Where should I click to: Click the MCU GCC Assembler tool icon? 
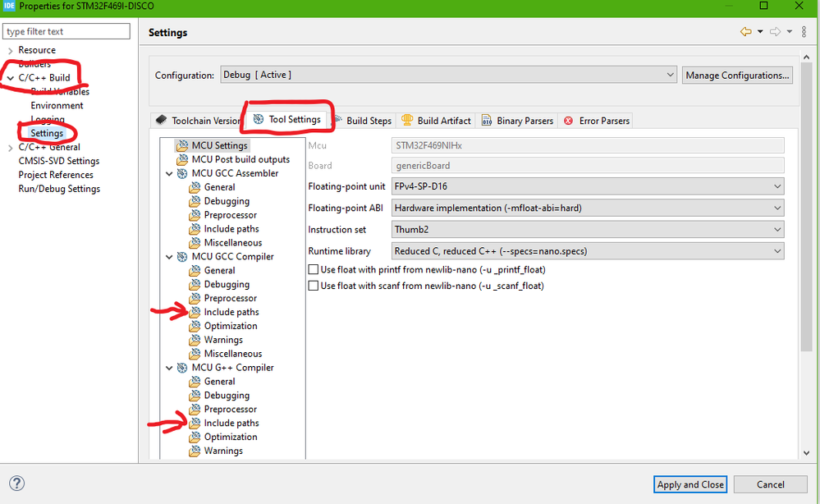(x=182, y=173)
